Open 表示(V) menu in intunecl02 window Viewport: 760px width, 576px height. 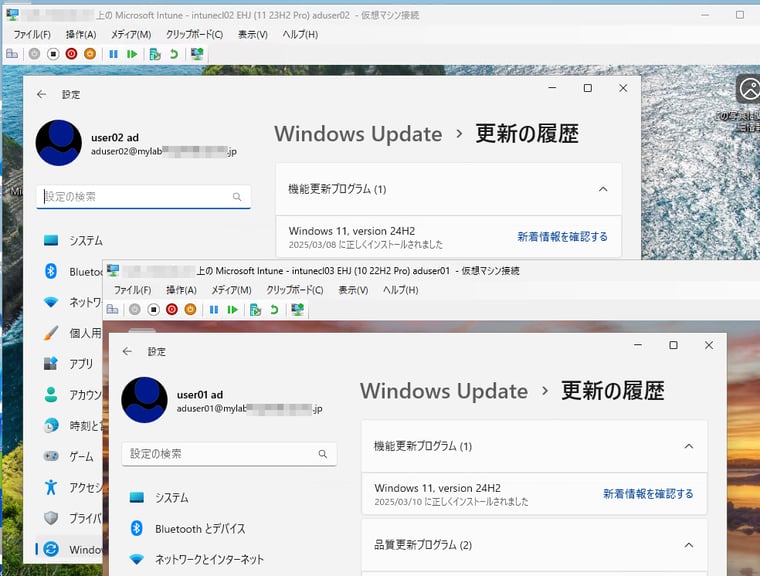(x=253, y=34)
